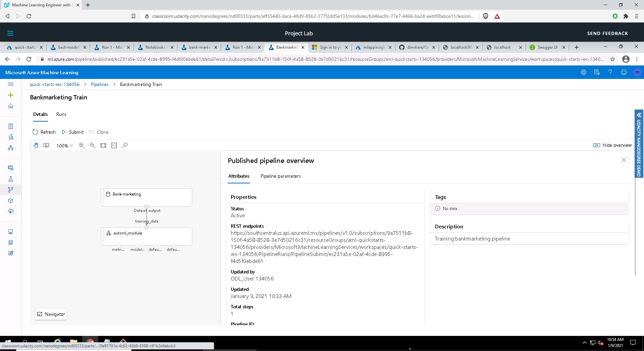644x351 pixels.
Task: Click the search in canvas icon
Action: click(125, 145)
